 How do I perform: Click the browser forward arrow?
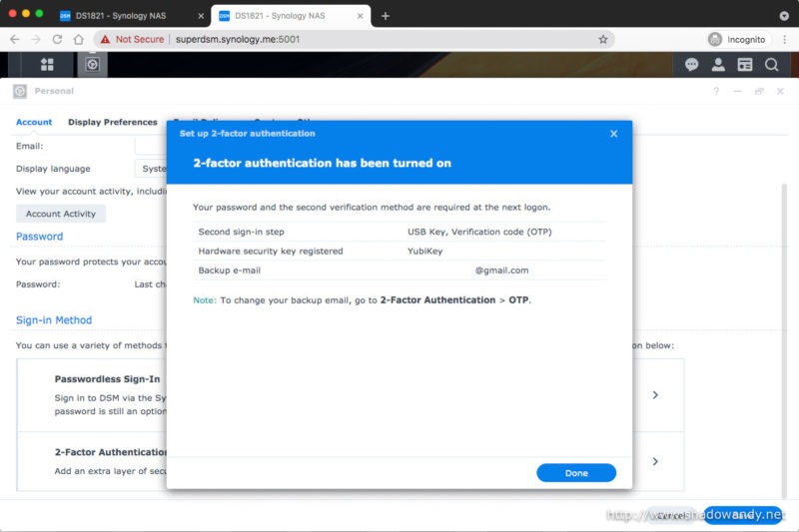tap(36, 39)
